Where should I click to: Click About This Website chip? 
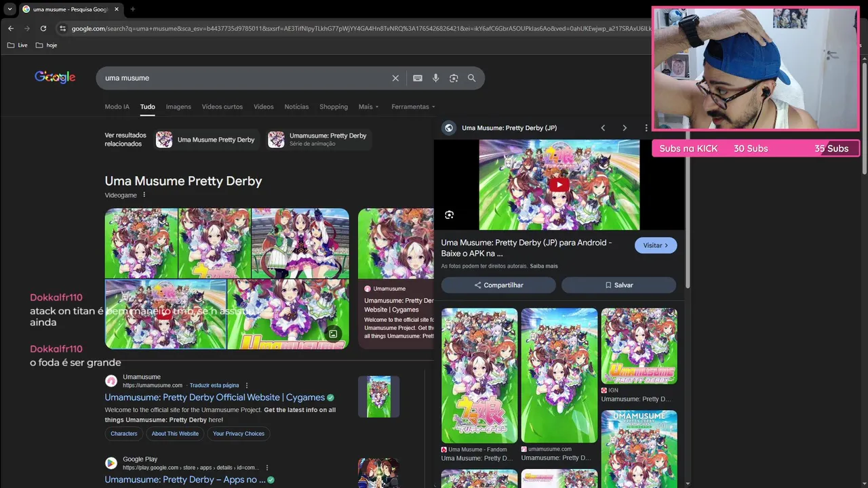coord(175,434)
